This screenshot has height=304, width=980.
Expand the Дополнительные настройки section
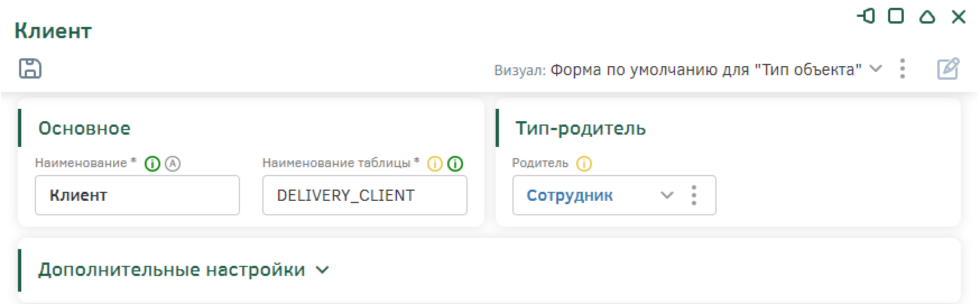(322, 270)
